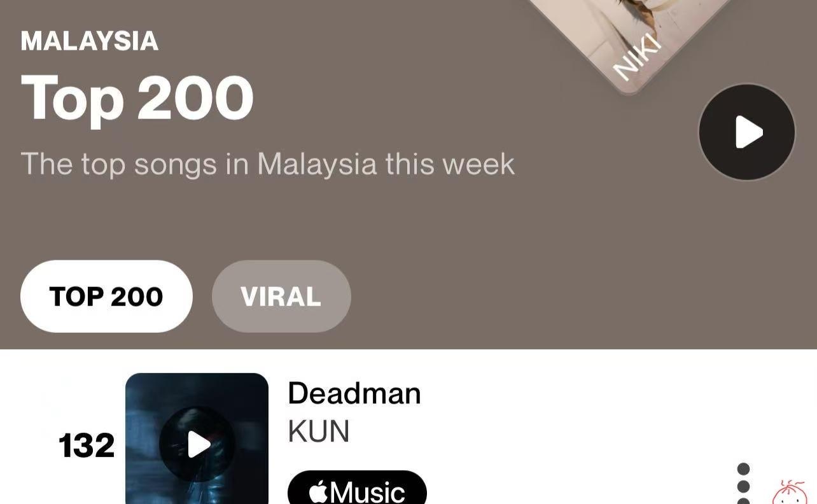Open more options for Deadman
Image resolution: width=817 pixels, height=504 pixels.
click(743, 485)
